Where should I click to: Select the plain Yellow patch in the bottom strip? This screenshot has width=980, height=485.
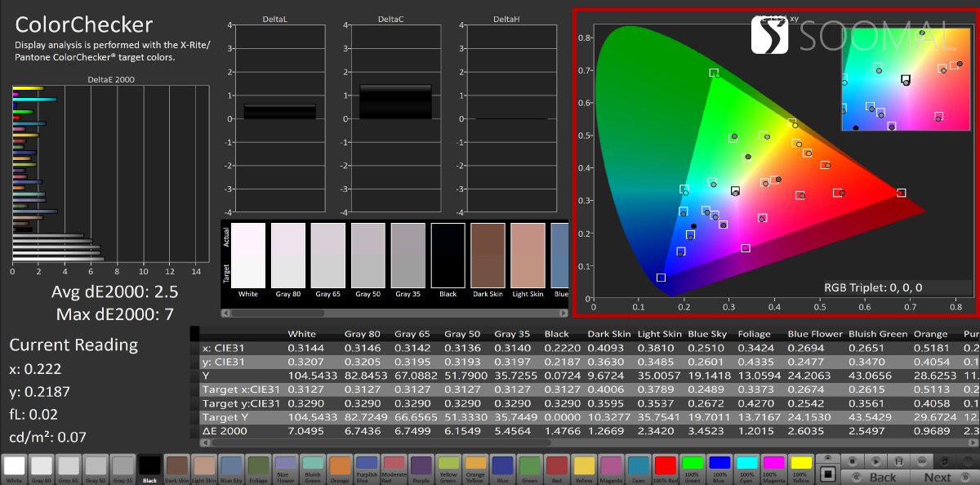tap(584, 468)
